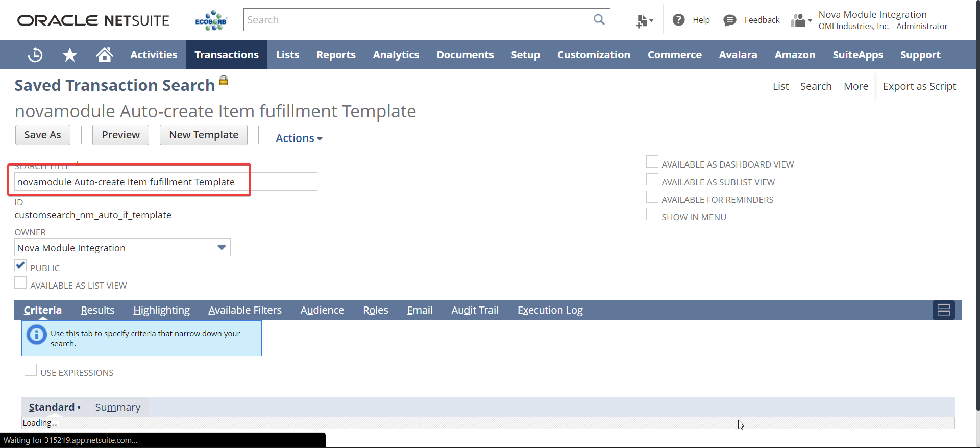980x448 pixels.
Task: Open the Analytics menu
Action: [396, 55]
